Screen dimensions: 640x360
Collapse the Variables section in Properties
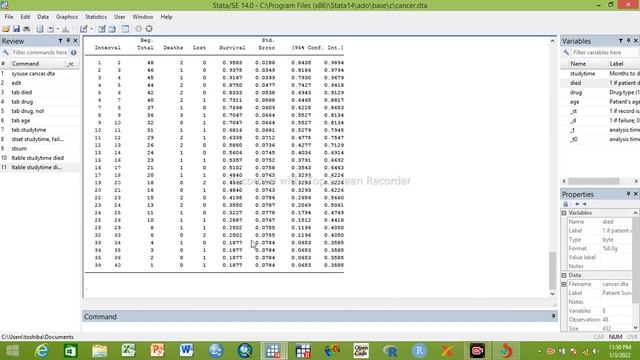[564, 213]
